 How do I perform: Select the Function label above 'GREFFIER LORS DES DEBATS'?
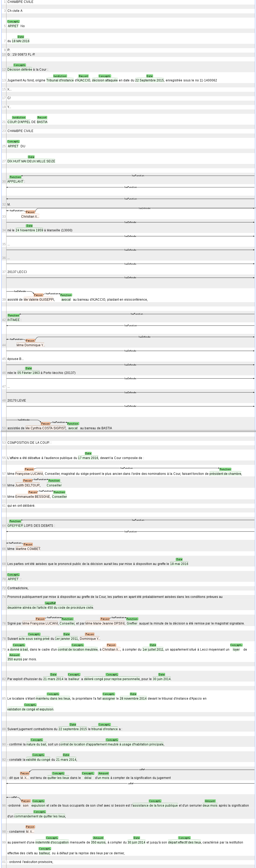point(15,521)
